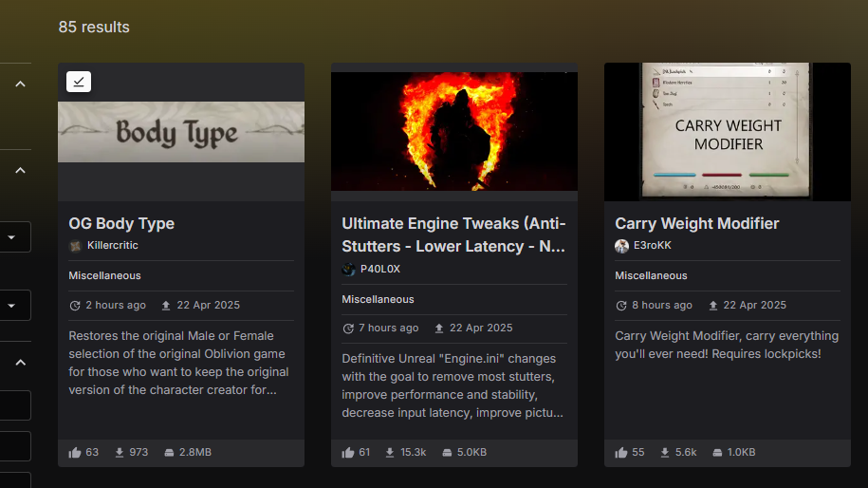This screenshot has width=868, height=488.
Task: Click the download icon next to 973
Action: pyautogui.click(x=119, y=453)
